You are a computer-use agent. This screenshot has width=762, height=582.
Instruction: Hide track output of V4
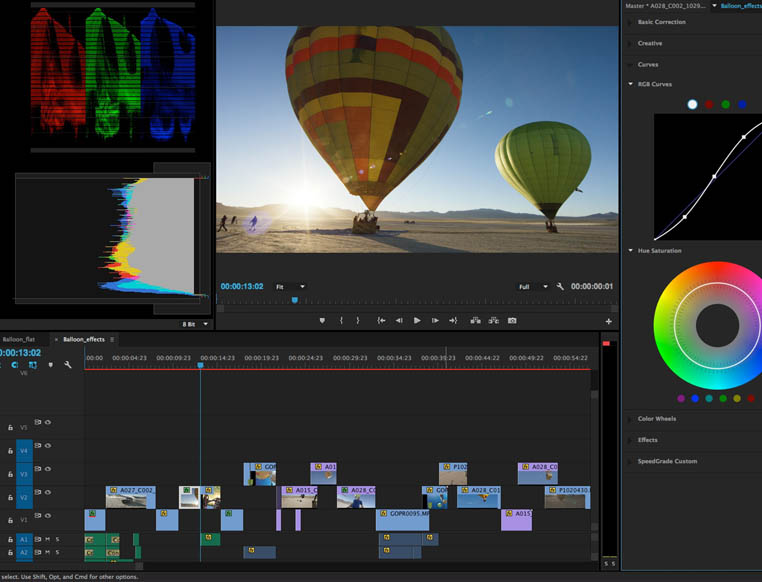coord(48,445)
